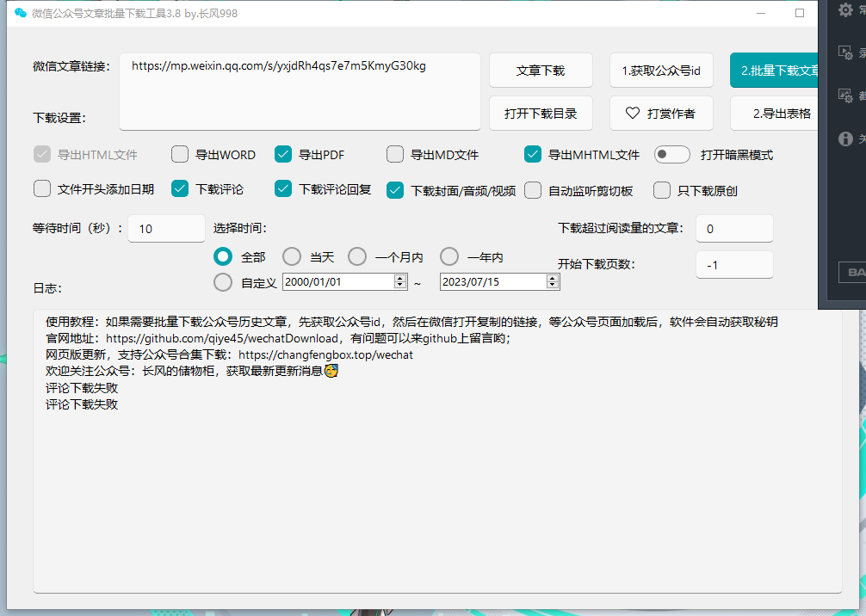This screenshot has height=616, width=866.
Task: Click the heart icon on 打赏作者
Action: tap(633, 113)
